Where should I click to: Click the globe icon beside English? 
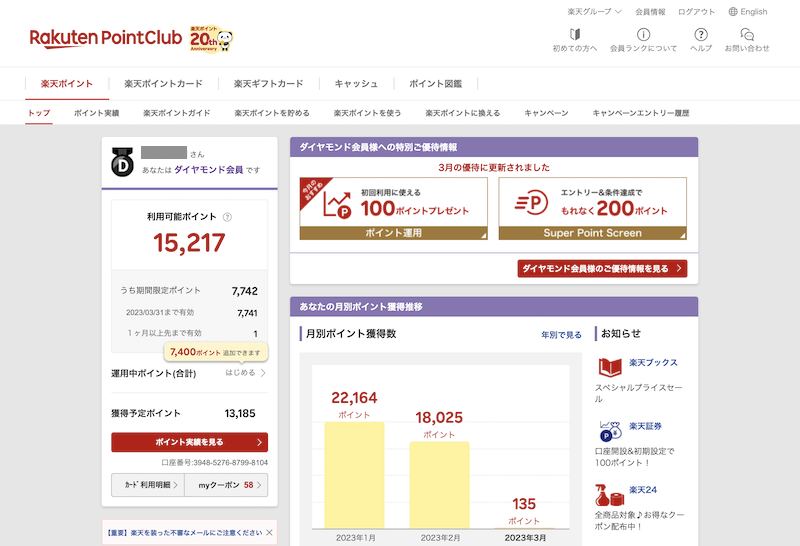733,12
